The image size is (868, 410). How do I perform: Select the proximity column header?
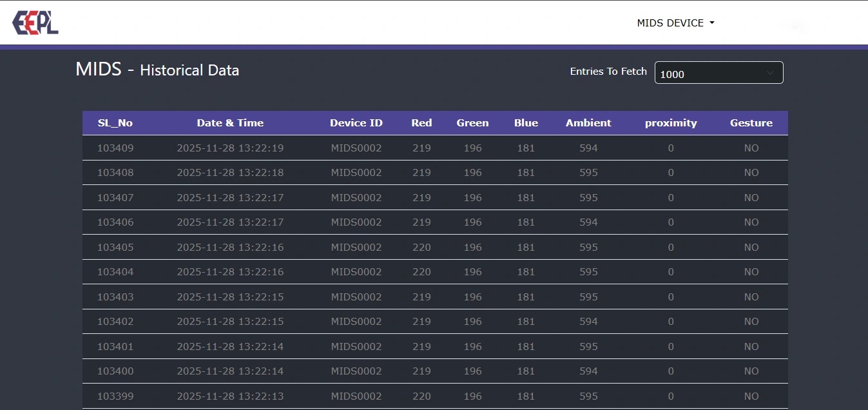pos(671,123)
